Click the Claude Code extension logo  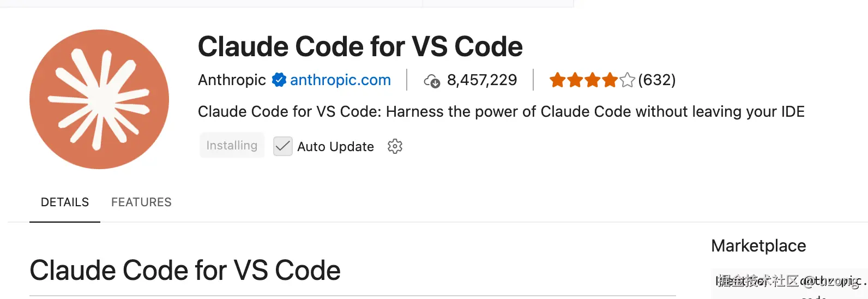pos(99,99)
